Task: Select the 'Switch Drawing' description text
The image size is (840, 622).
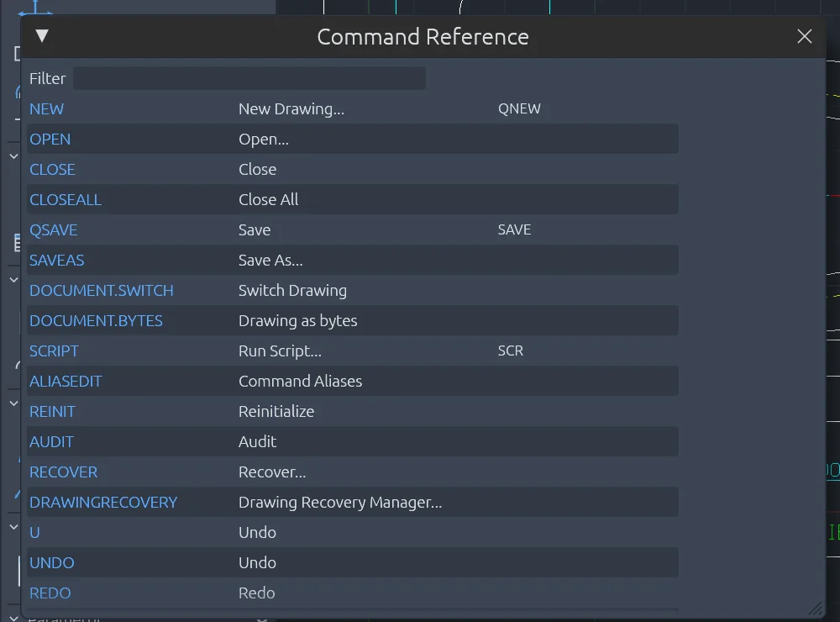Action: pos(292,291)
